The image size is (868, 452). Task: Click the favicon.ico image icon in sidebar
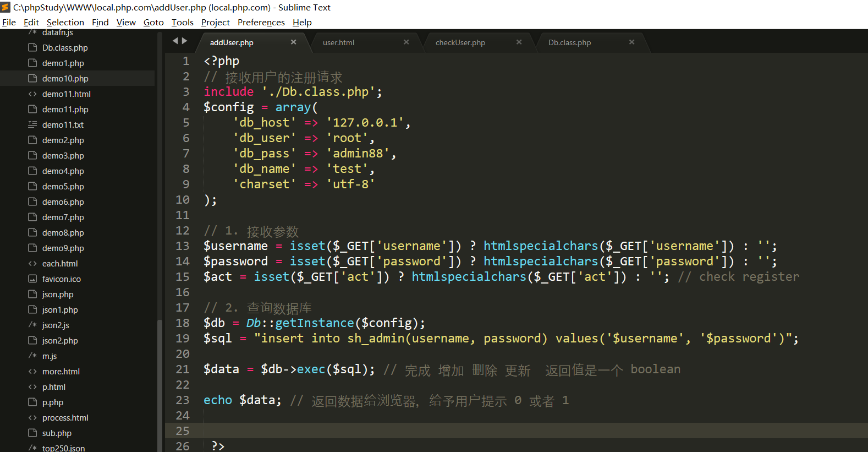32,279
